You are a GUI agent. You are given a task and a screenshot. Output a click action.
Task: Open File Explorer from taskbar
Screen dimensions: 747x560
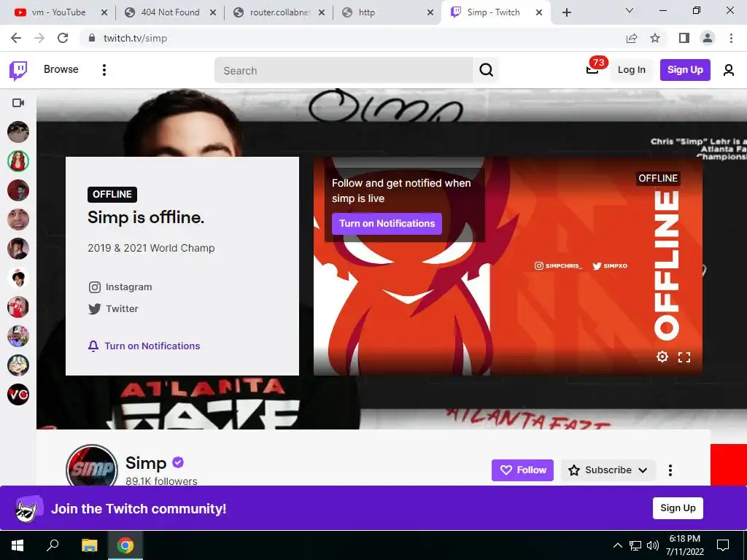pos(89,545)
